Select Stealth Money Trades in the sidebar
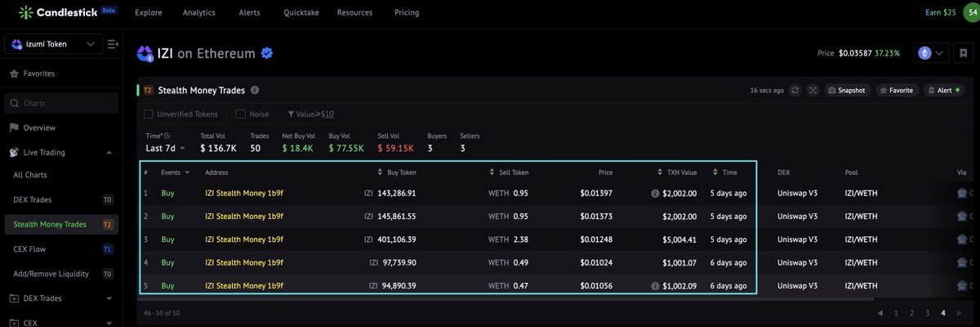Image resolution: width=980 pixels, height=327 pixels. pos(63,224)
